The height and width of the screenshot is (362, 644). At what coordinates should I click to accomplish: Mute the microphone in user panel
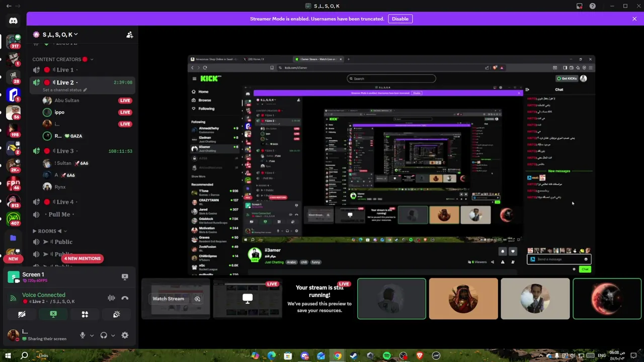[83, 335]
